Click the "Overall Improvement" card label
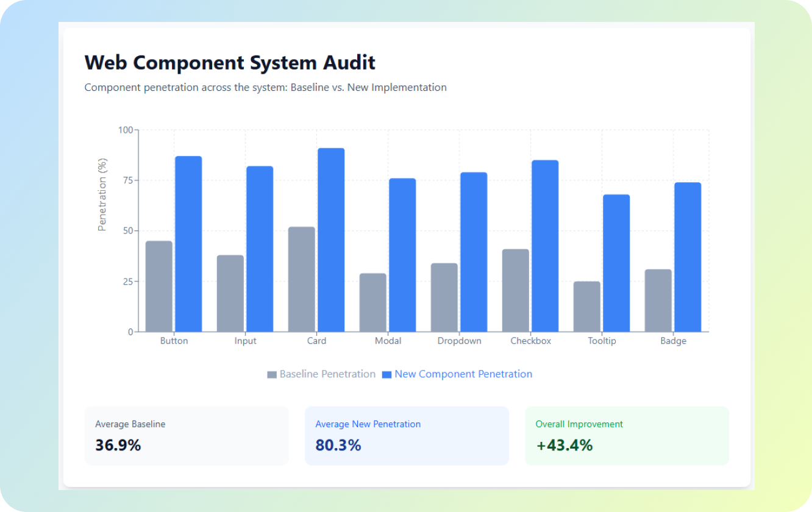Image resolution: width=812 pixels, height=512 pixels. 579,424
